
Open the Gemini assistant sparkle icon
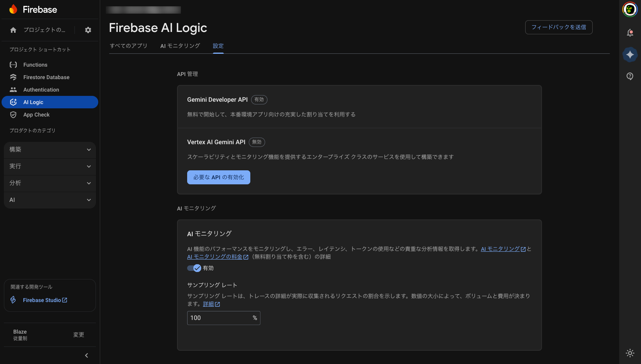[630, 55]
